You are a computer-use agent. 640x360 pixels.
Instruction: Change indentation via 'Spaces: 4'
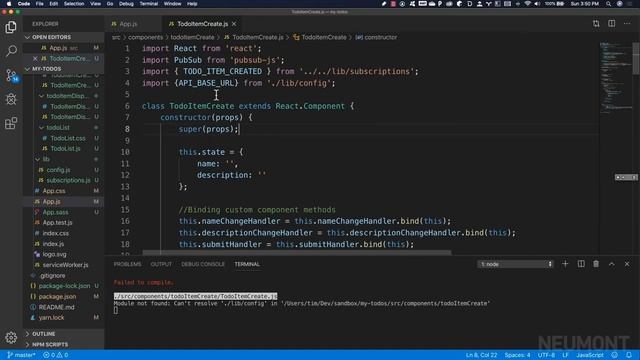[x=517, y=355]
